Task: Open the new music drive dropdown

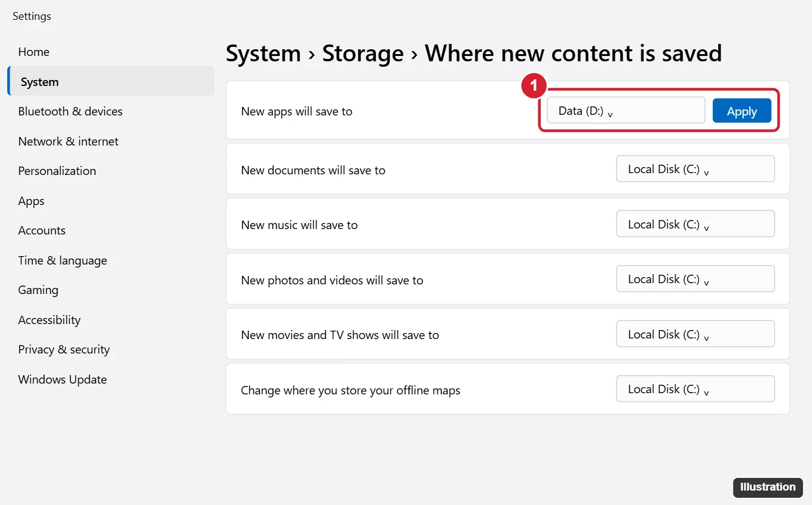Action: 695,224
